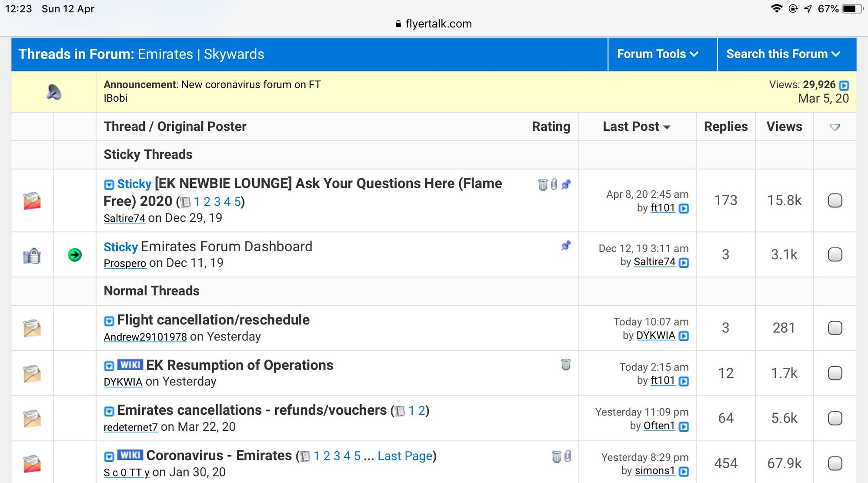
Task: Click trash icon on EK Resumption thread
Action: click(566, 364)
